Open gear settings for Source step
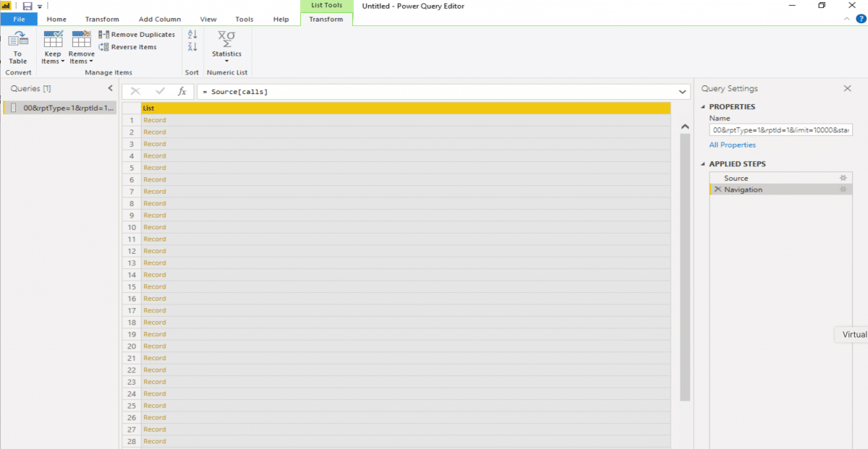This screenshot has width=868, height=449. 842,178
